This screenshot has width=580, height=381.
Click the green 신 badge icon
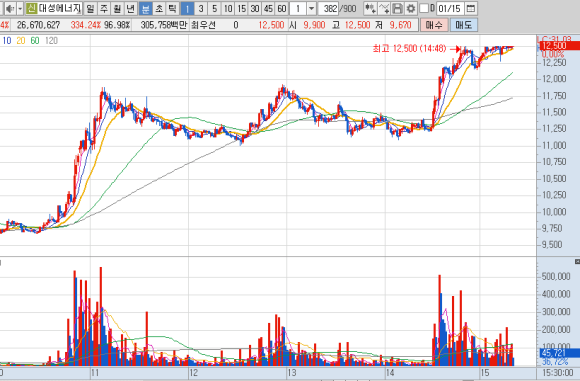[32, 8]
